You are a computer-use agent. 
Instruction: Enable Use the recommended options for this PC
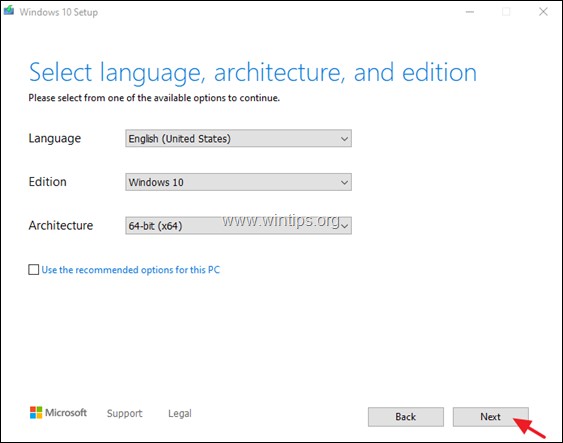[x=34, y=270]
